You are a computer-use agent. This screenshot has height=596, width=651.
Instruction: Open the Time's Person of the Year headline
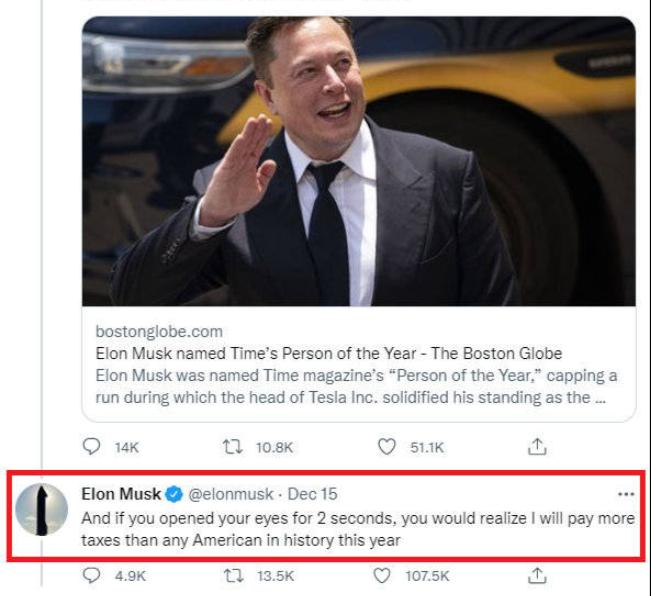coord(328,353)
